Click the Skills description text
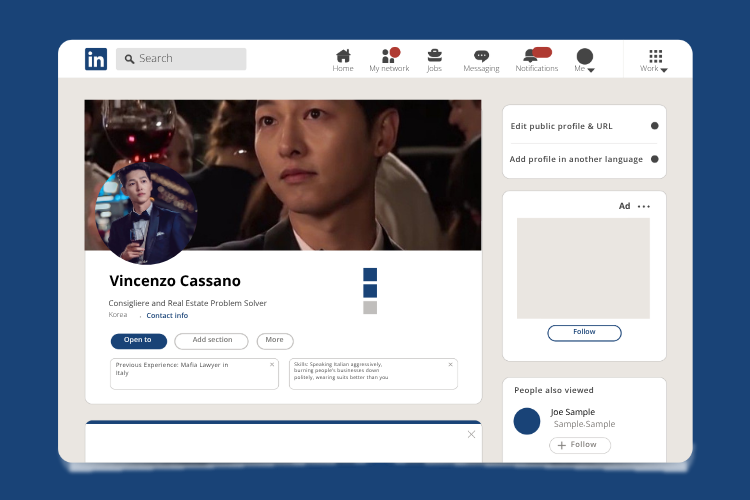 coord(341,371)
